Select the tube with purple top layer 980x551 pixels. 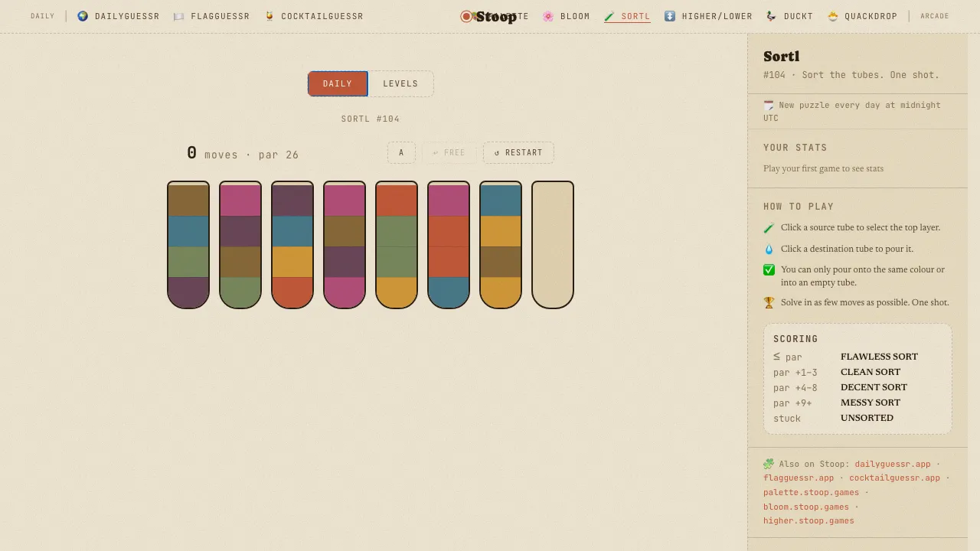(292, 245)
